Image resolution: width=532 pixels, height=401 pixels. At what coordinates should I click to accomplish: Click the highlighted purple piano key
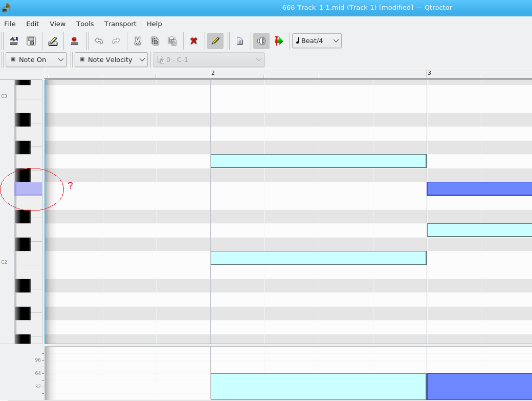click(29, 189)
